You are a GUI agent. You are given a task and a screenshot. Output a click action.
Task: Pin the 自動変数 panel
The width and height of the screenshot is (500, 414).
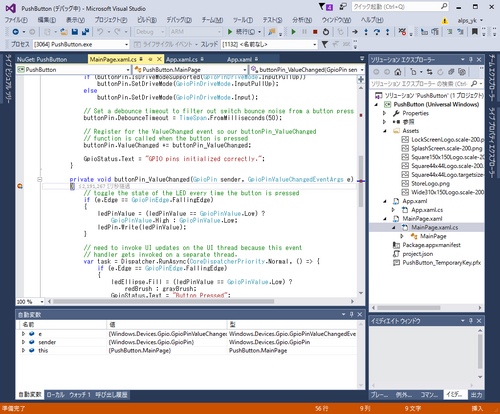click(351, 314)
